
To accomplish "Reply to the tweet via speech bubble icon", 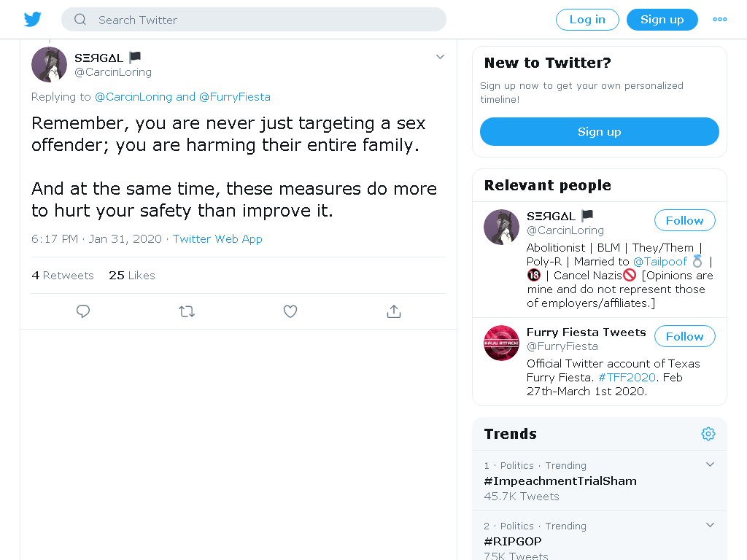I will [83, 311].
